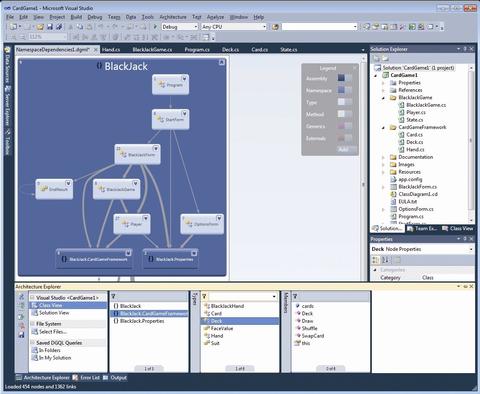Click the Open File folder toolbar icon
The width and height of the screenshot is (480, 394).
pos(40,27)
